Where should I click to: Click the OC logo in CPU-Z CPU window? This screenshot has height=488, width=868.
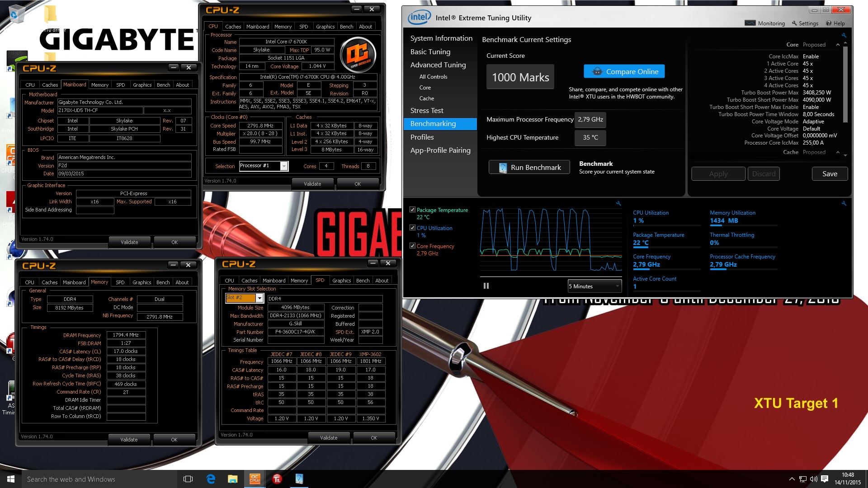point(358,55)
